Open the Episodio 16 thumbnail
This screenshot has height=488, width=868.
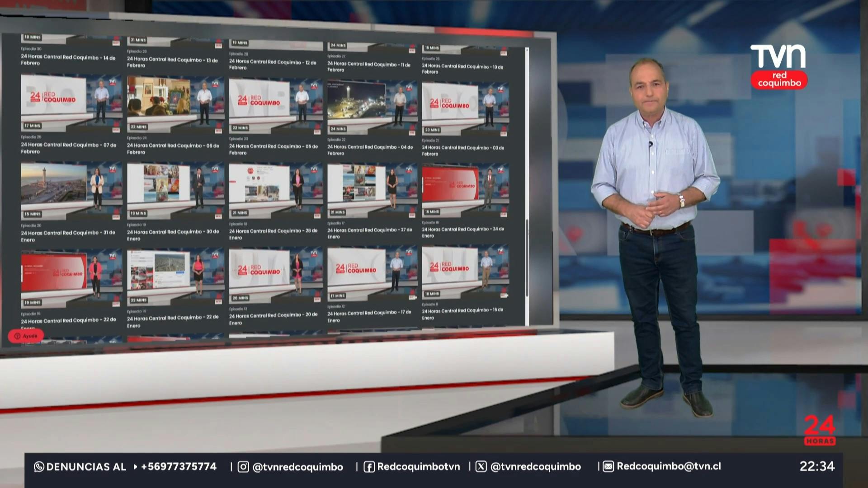point(465,190)
